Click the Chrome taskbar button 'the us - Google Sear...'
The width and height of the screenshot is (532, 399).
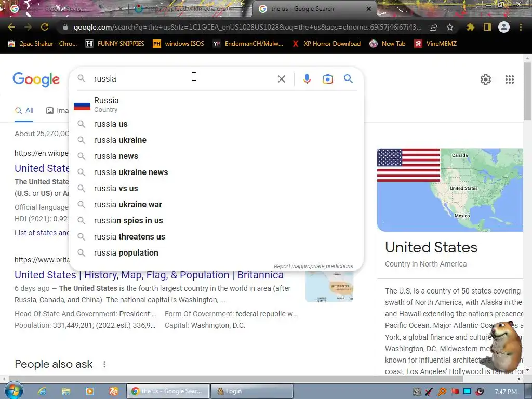(168, 391)
